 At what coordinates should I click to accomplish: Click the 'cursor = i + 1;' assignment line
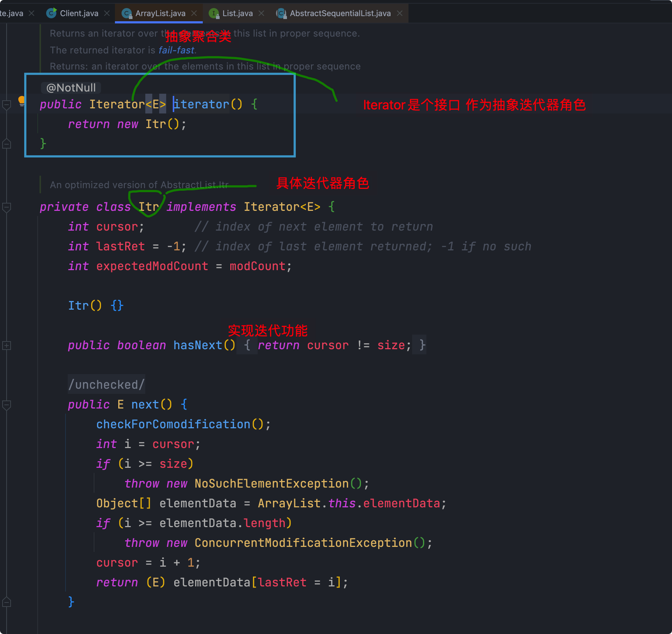tap(148, 563)
